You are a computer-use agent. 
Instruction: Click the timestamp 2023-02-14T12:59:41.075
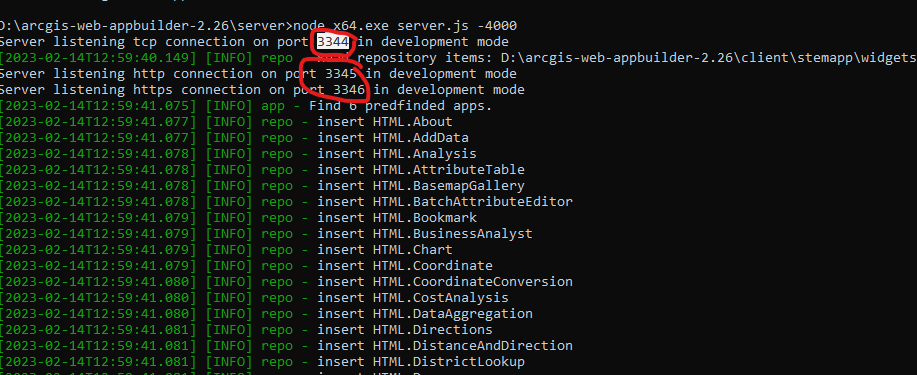click(98, 106)
